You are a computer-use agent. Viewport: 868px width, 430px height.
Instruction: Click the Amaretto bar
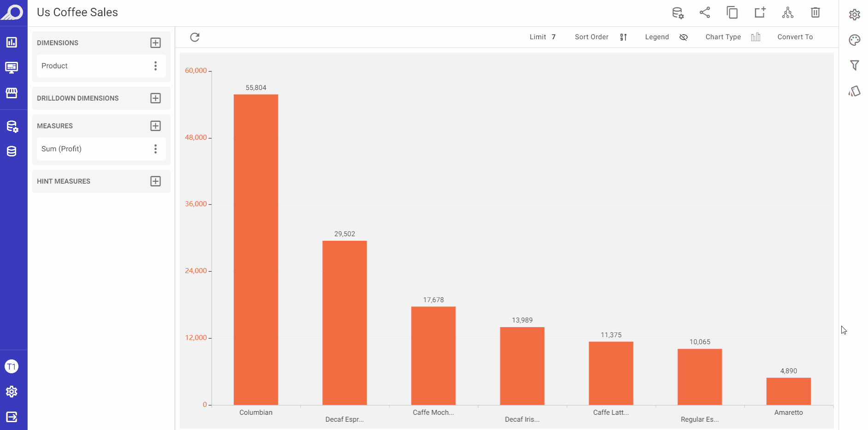pyautogui.click(x=789, y=392)
